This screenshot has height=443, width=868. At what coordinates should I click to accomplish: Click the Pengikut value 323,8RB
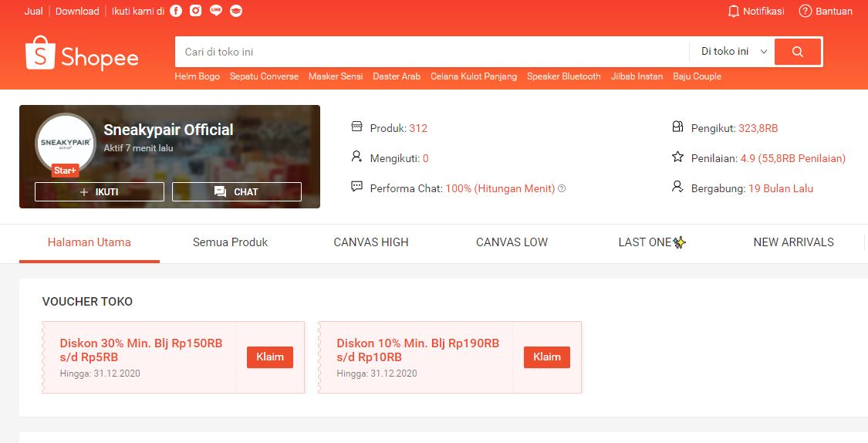[x=758, y=128]
